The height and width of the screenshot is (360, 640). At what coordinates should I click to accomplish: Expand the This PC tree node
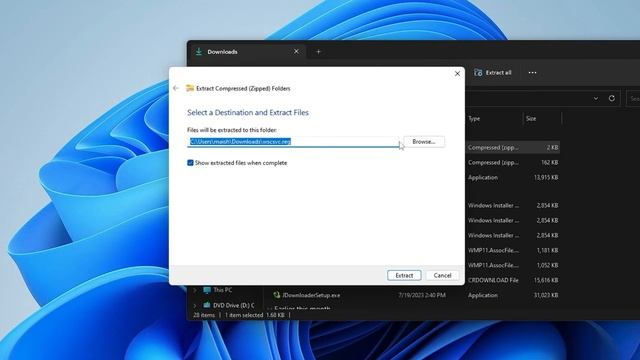195,290
